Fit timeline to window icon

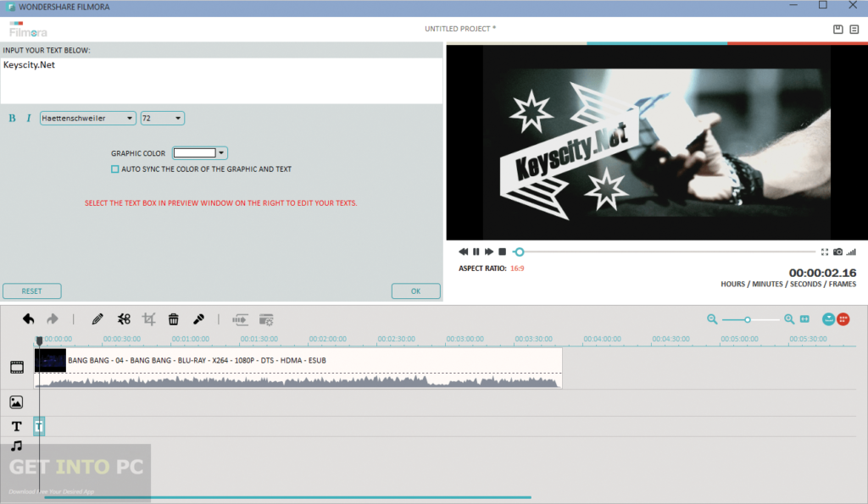tap(805, 319)
